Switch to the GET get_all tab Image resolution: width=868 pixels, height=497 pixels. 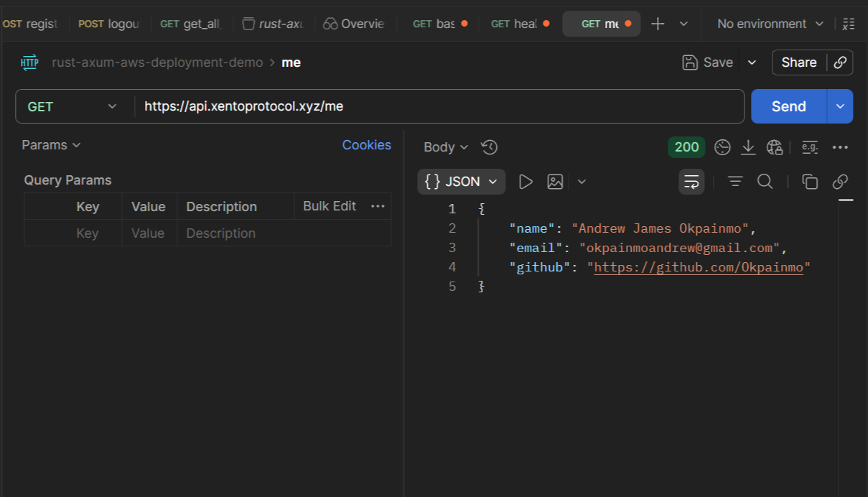coord(191,24)
